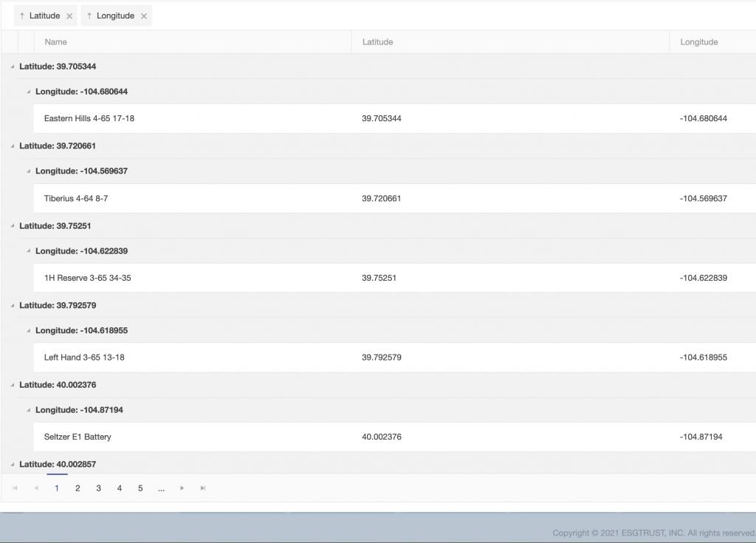Viewport: 756px width, 543px height.
Task: Click longitude cell -104.622839 in data row
Action: click(x=704, y=278)
